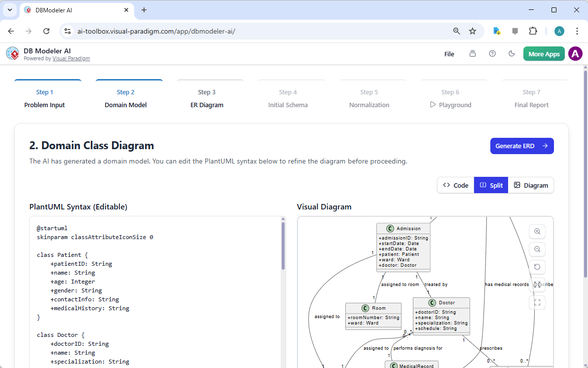
Task: Open Chrome extensions puzzle menu
Action: click(x=533, y=31)
